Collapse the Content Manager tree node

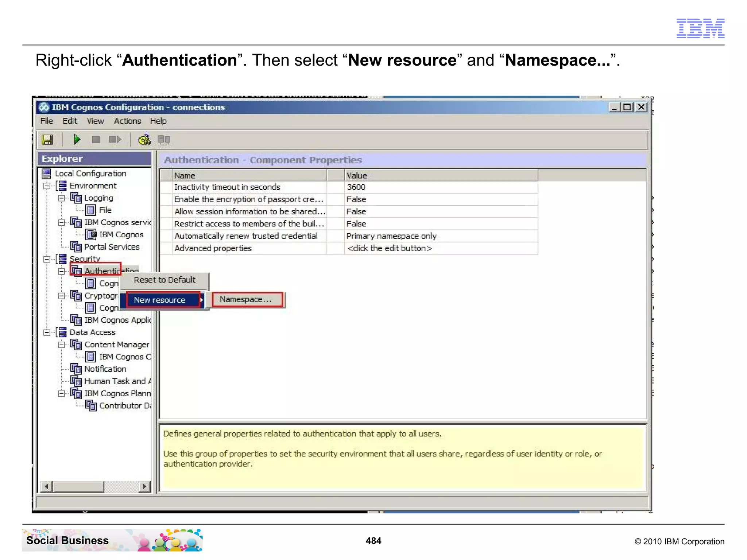pos(61,345)
